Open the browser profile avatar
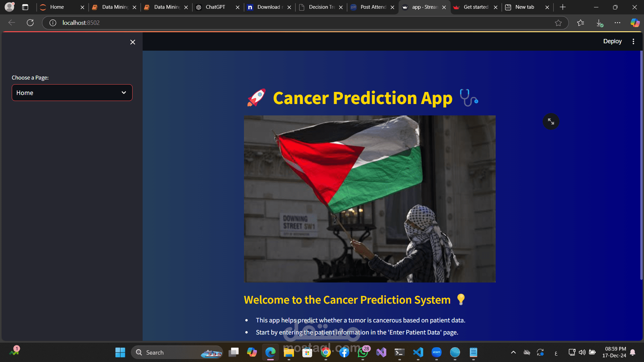The image size is (644, 362). [9, 7]
